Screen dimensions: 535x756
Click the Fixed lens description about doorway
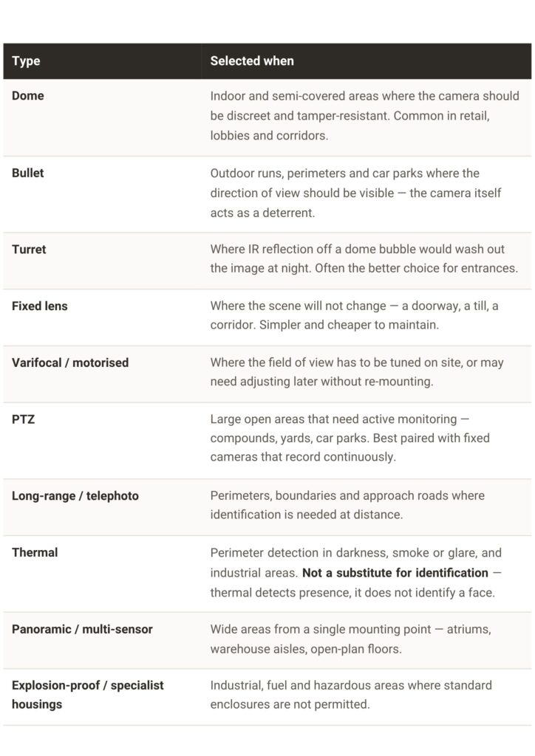(354, 315)
